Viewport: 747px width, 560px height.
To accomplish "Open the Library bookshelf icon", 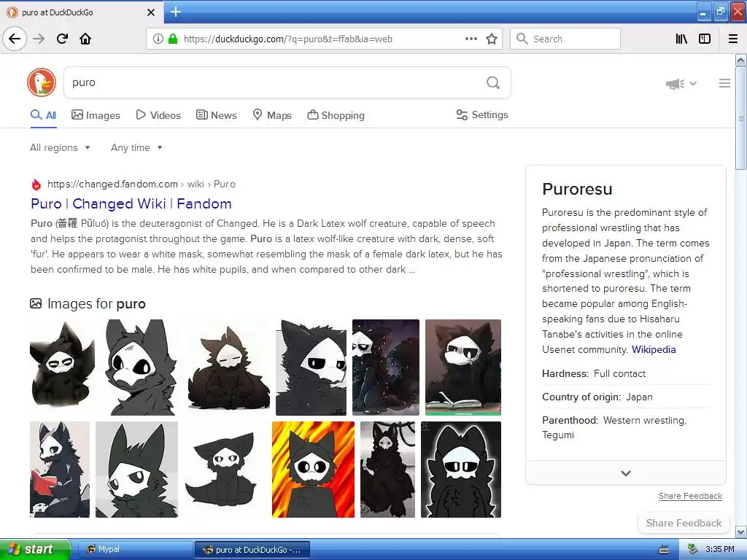I will pos(682,39).
